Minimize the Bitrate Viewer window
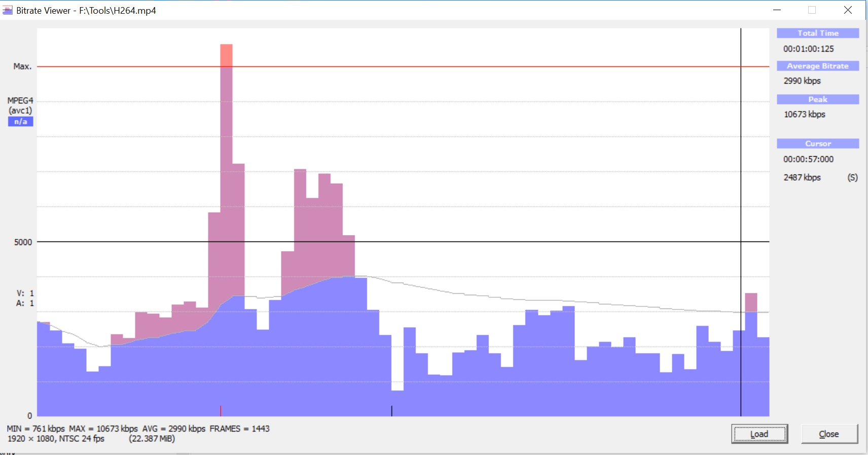Image resolution: width=868 pixels, height=455 pixels. coord(777,10)
